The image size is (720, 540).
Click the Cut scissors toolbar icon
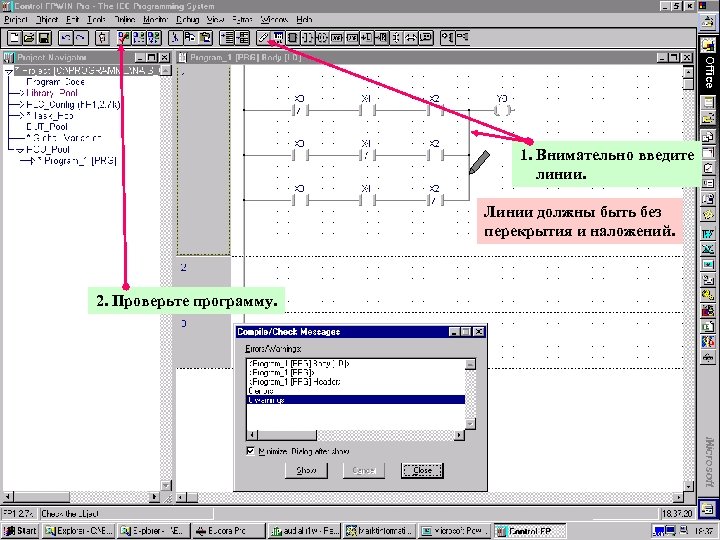175,38
